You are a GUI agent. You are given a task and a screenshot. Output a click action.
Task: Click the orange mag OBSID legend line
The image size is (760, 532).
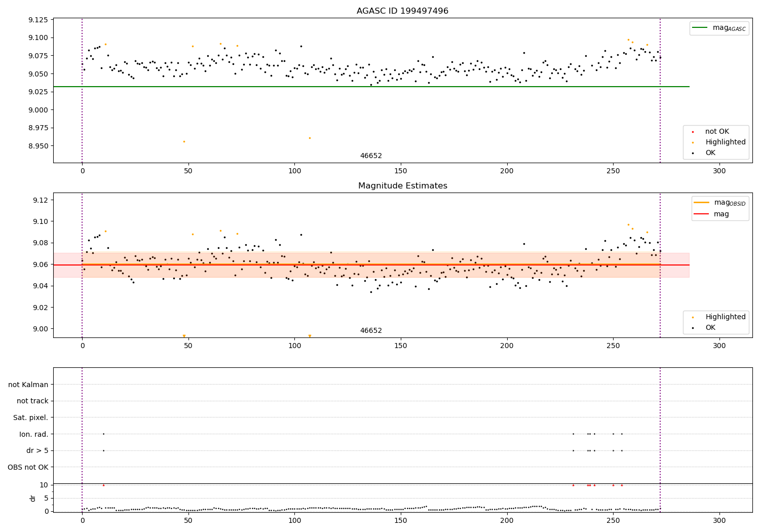coord(702,203)
